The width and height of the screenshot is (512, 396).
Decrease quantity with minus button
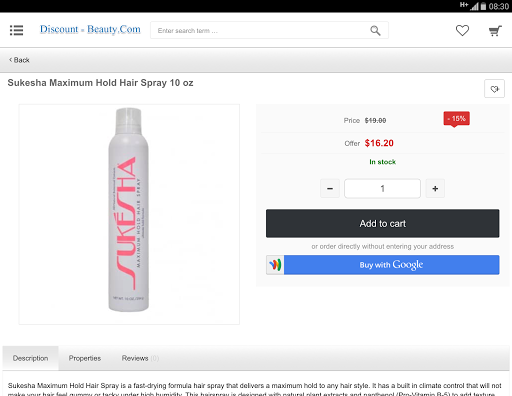coord(330,188)
